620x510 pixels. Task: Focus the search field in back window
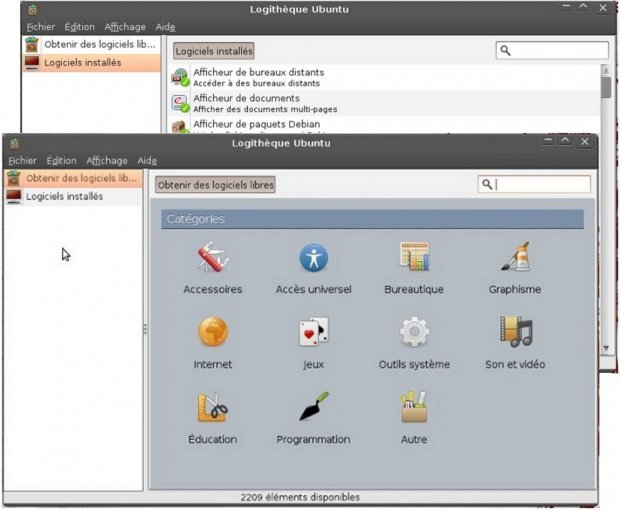[x=552, y=51]
